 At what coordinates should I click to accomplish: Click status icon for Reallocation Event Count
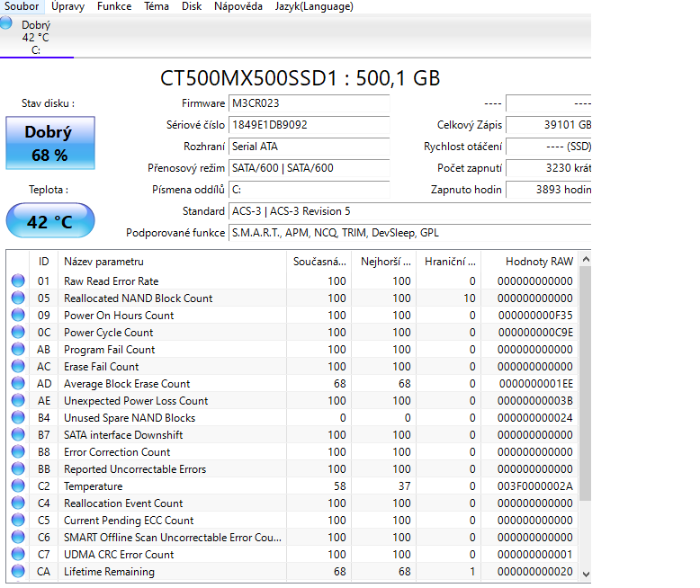18,503
